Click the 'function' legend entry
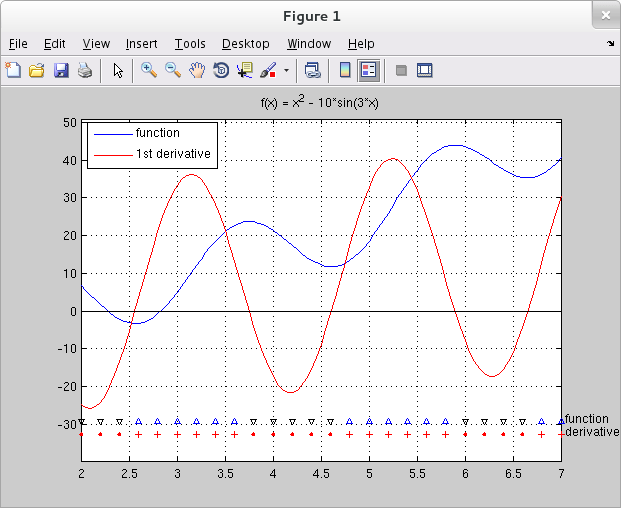The height and width of the screenshot is (508, 621). tap(158, 133)
